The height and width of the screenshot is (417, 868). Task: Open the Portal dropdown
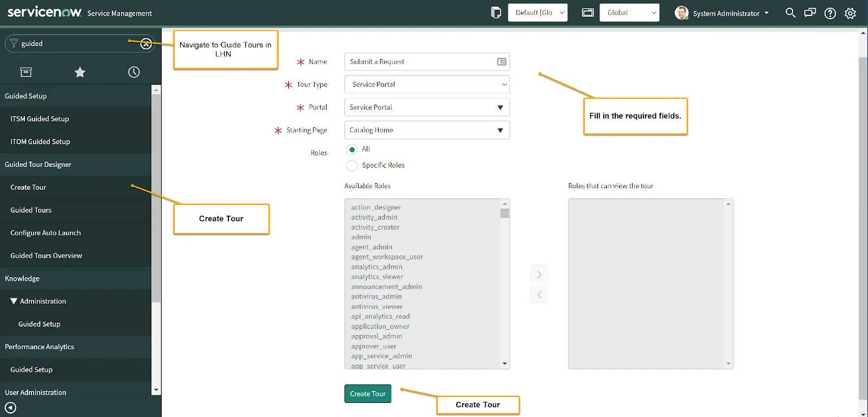427,107
